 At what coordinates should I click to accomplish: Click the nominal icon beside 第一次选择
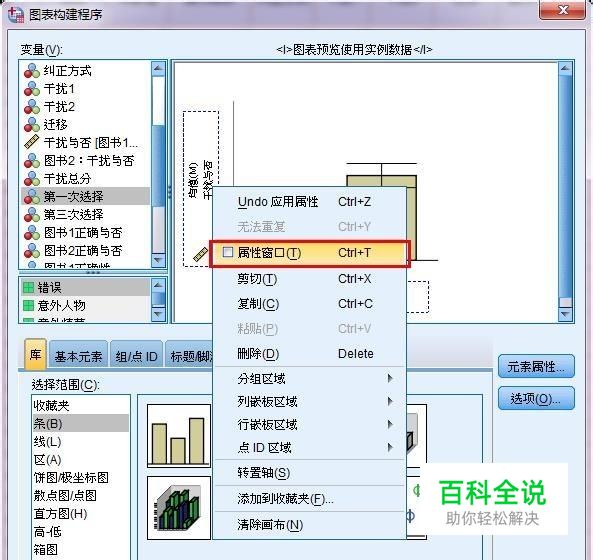(x=32, y=197)
